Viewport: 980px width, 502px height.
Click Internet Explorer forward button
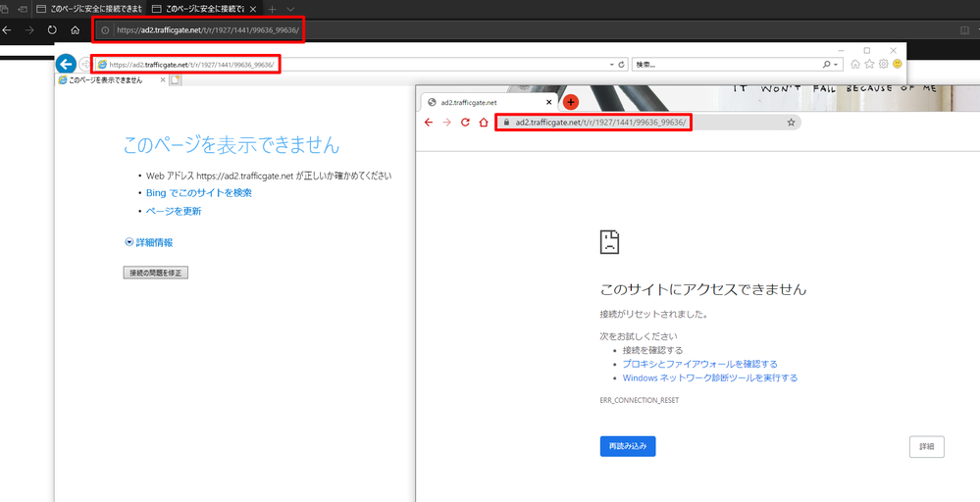(85, 65)
